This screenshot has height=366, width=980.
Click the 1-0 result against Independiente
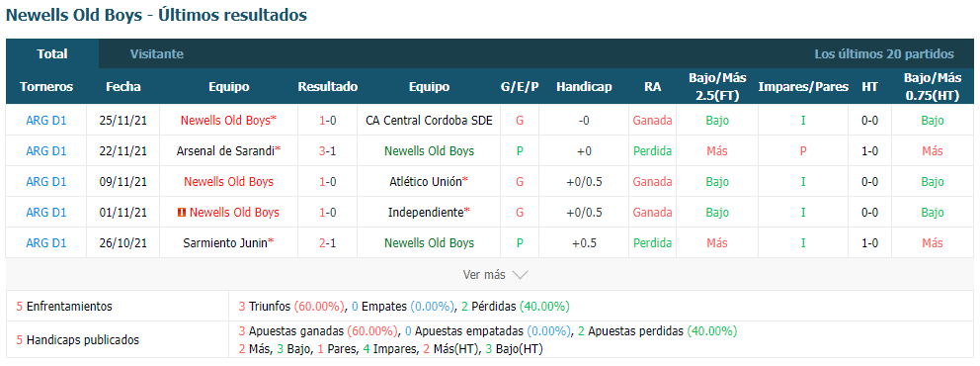[328, 213]
